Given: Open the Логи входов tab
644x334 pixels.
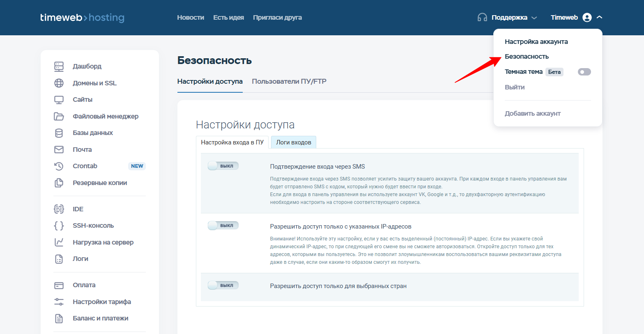Looking at the screenshot, I should 294,142.
